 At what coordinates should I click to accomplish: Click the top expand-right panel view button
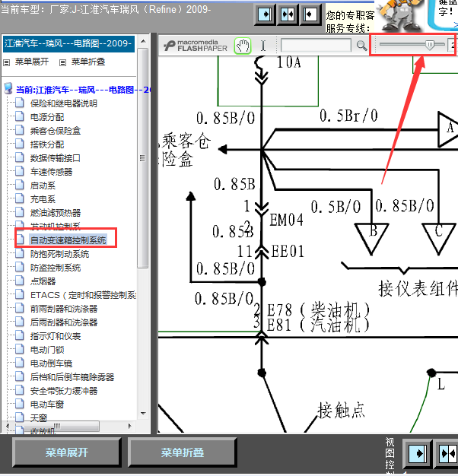265,14
